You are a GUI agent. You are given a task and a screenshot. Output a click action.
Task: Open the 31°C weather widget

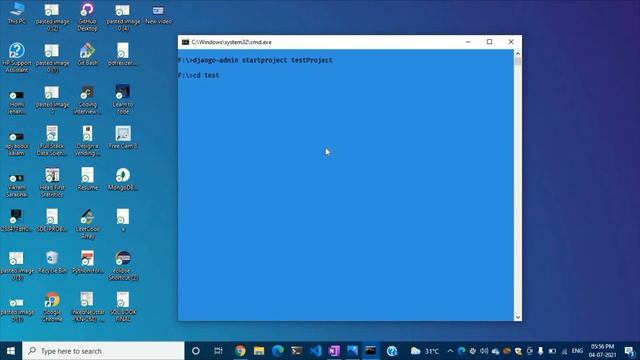[425, 351]
